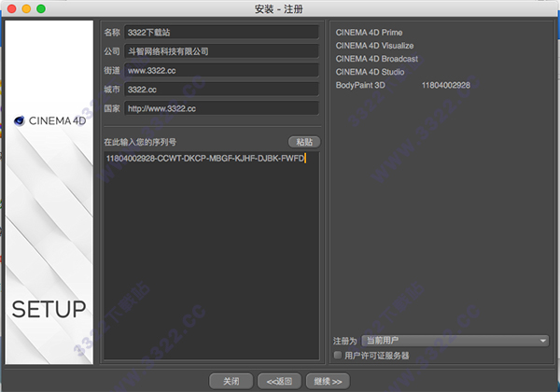Select CINEMA 4D Studio in product list
The width and height of the screenshot is (560, 392).
coord(370,72)
